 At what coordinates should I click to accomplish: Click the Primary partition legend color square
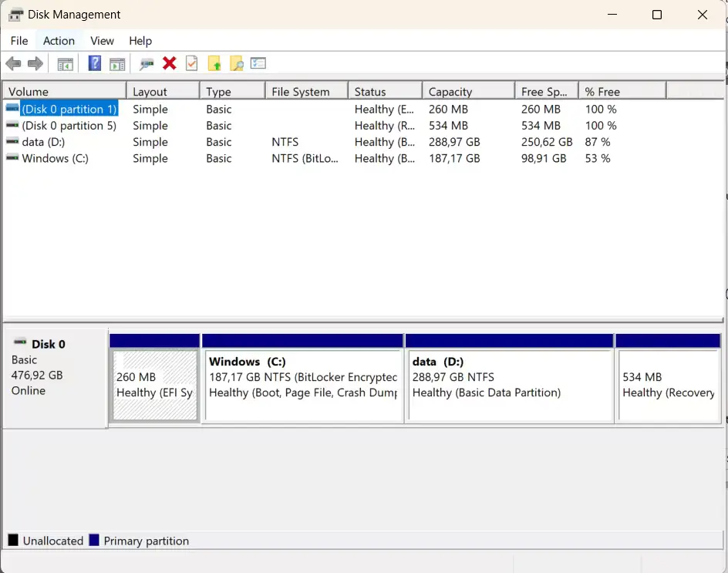[x=94, y=540]
